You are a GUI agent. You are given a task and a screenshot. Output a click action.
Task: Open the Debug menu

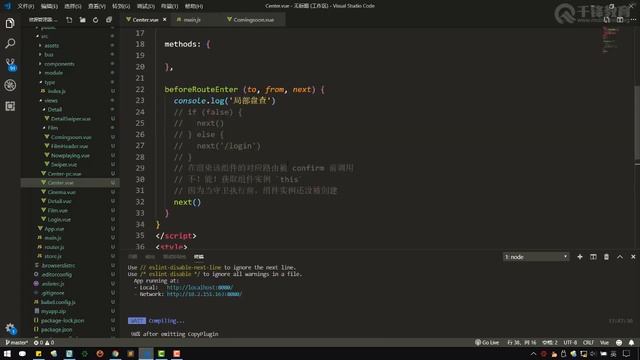click(x=145, y=6)
